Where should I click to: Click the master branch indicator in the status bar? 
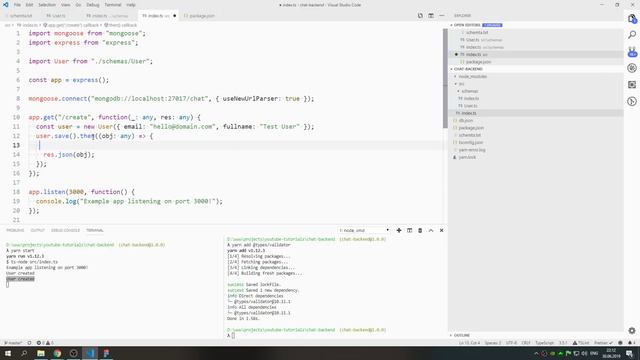point(13,343)
